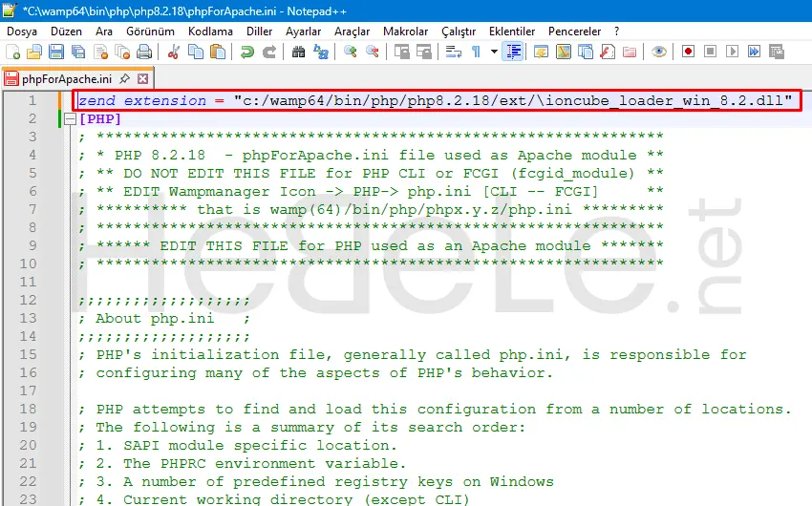Click the Redo arrow icon
This screenshot has width=812, height=506.
pos(269,52)
